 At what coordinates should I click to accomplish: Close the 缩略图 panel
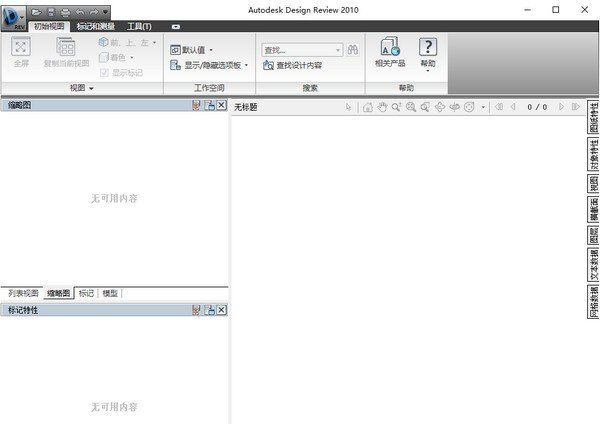[x=222, y=105]
